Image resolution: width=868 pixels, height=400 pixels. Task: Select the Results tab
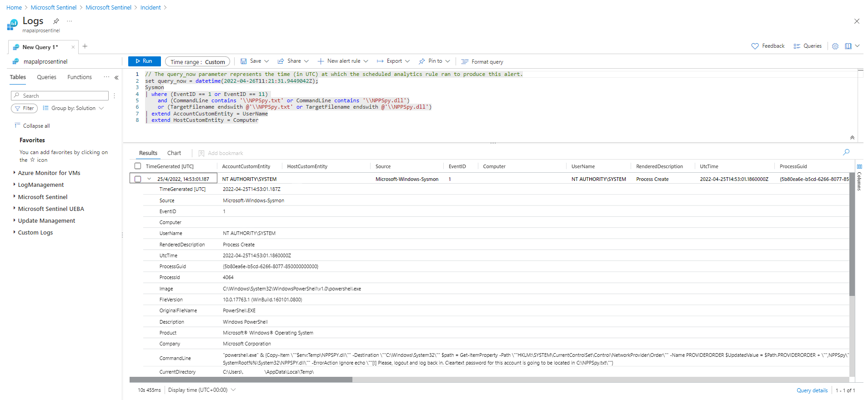(148, 153)
